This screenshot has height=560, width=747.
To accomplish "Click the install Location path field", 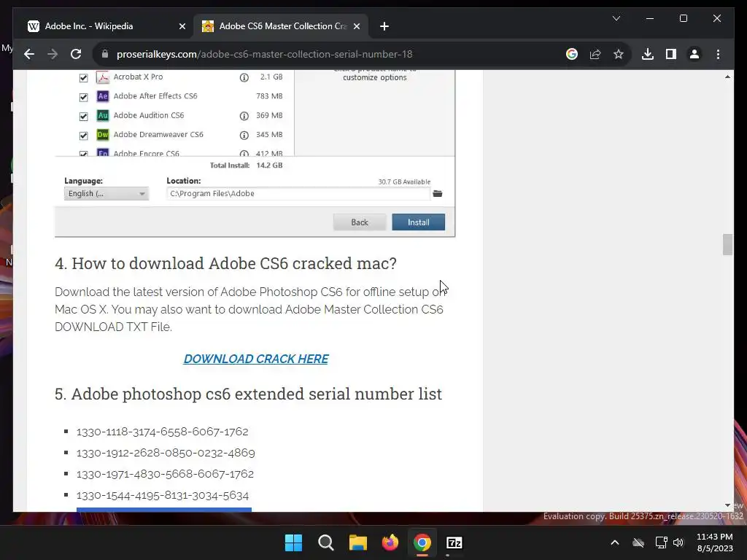I will [x=298, y=193].
